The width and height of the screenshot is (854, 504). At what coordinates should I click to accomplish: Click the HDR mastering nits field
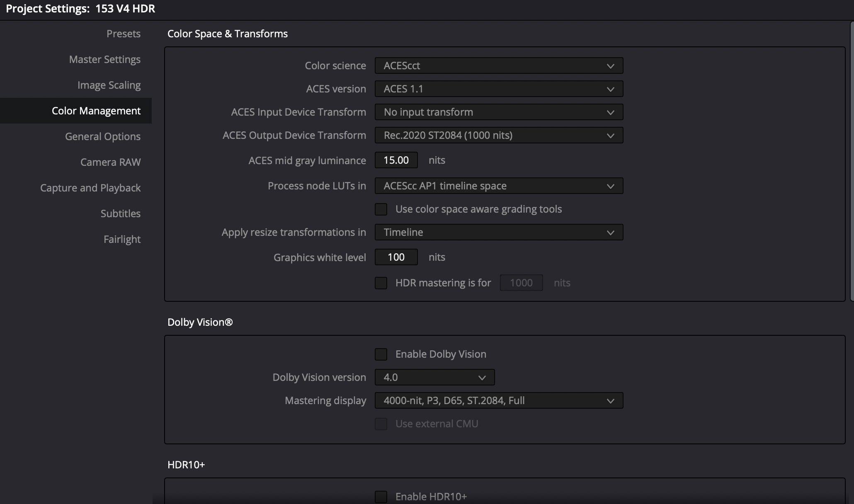521,283
